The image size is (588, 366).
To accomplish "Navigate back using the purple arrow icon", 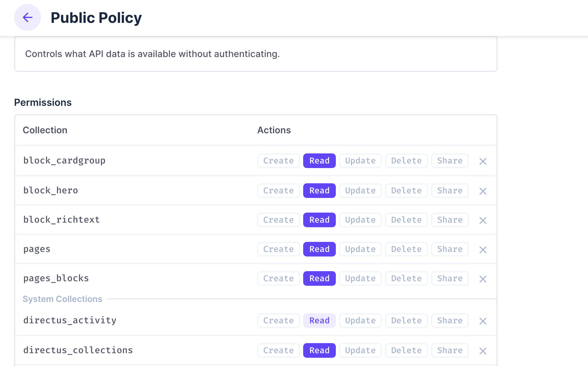I will tap(27, 17).
